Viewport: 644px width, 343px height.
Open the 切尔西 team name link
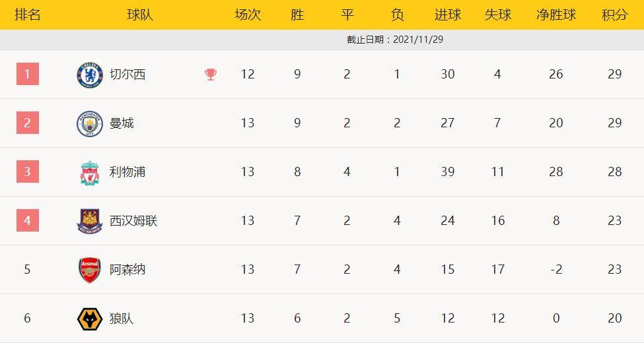[x=127, y=75]
